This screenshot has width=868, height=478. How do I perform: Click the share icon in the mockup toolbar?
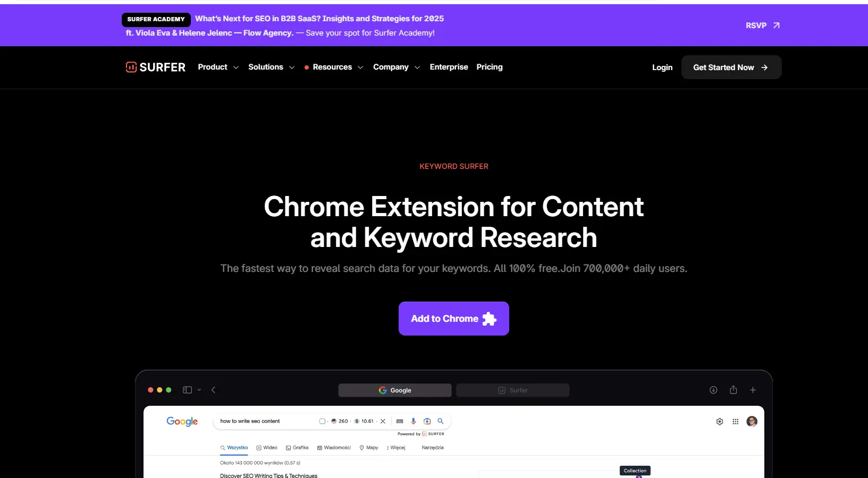tap(734, 390)
